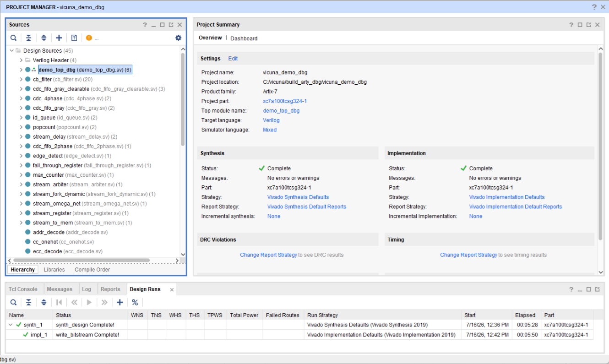Expand the stream_to_mem module node

(21, 223)
